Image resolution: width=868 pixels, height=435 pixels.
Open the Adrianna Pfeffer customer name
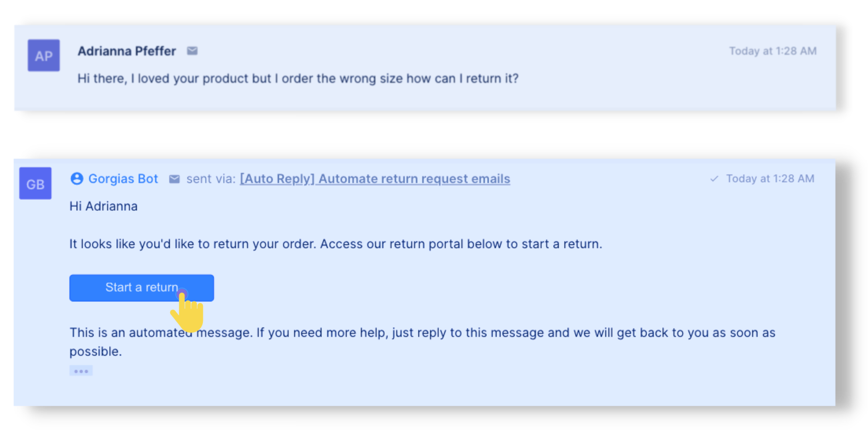[127, 51]
